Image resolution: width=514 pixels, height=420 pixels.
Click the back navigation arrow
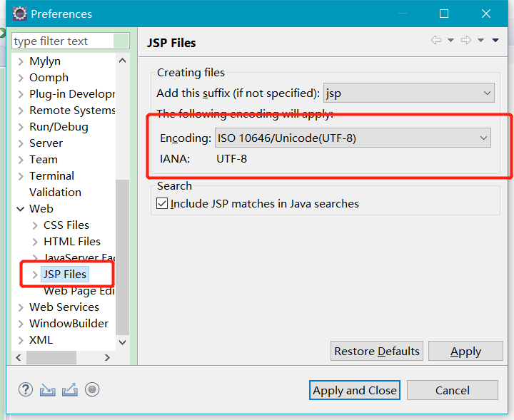pyautogui.click(x=435, y=41)
